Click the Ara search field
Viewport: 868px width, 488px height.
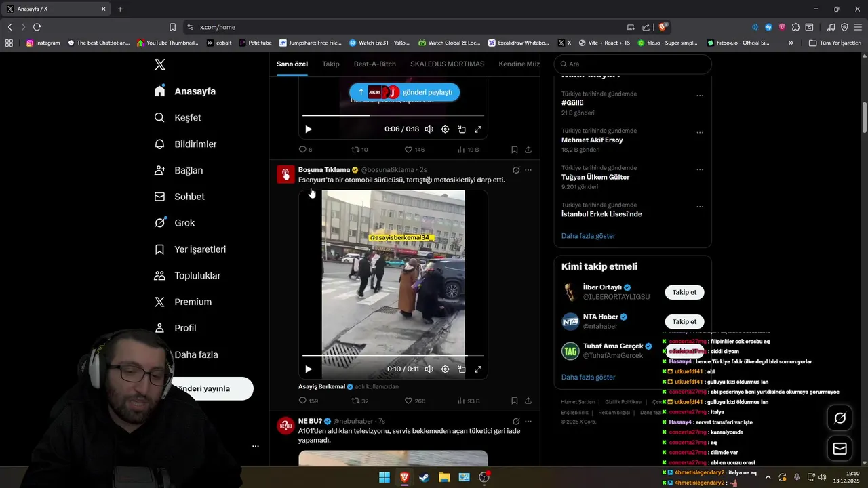pos(633,64)
